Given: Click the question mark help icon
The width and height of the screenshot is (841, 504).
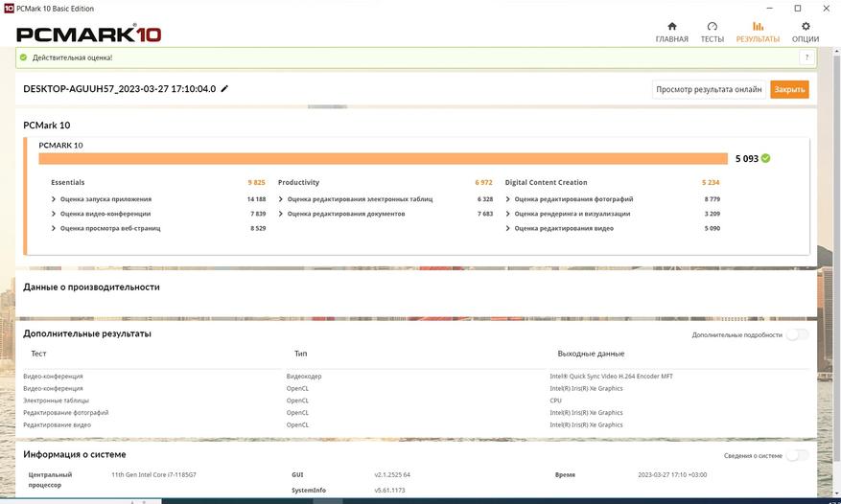Looking at the screenshot, I should [x=806, y=57].
